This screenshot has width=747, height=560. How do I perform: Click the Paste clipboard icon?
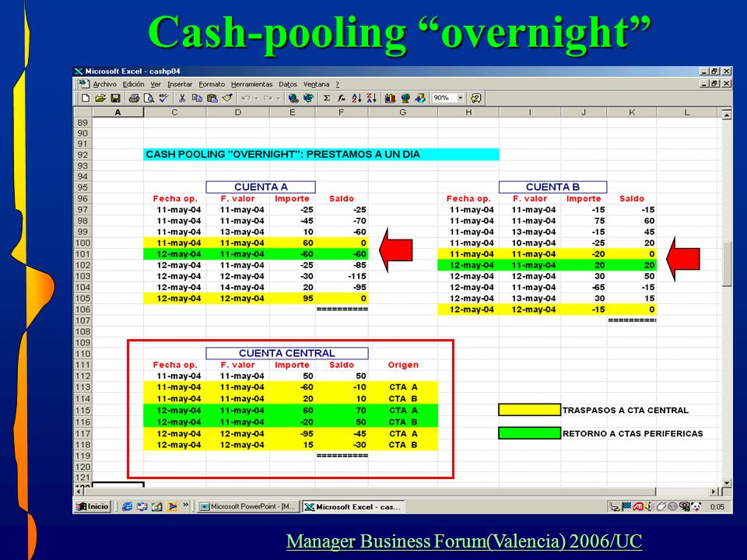pyautogui.click(x=212, y=98)
